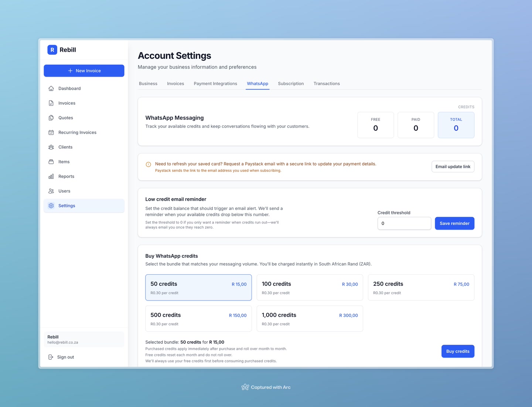Click the Quotes icon in sidebar
This screenshot has width=532, height=407.
[51, 118]
